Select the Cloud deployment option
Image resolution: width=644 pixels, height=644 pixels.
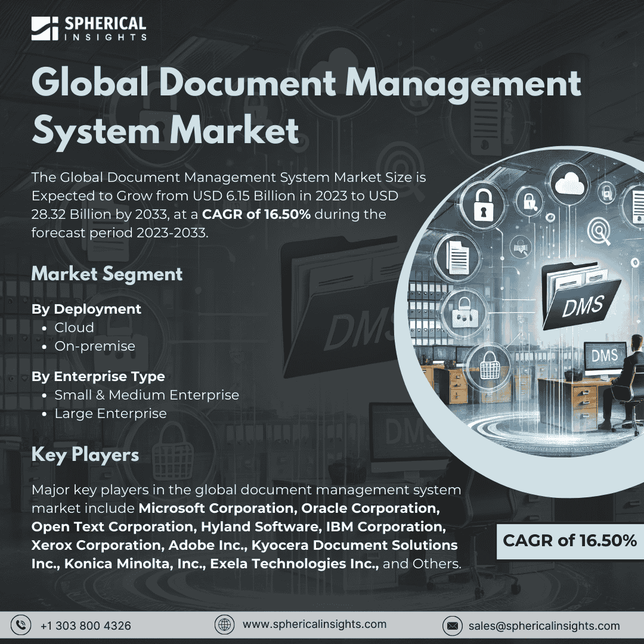tap(74, 327)
